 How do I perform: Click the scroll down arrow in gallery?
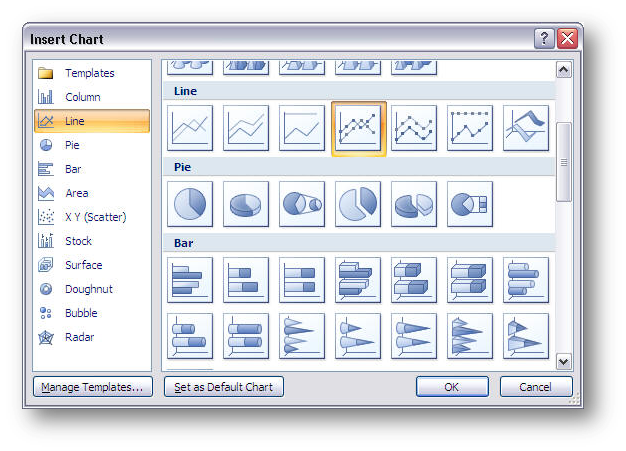click(563, 361)
